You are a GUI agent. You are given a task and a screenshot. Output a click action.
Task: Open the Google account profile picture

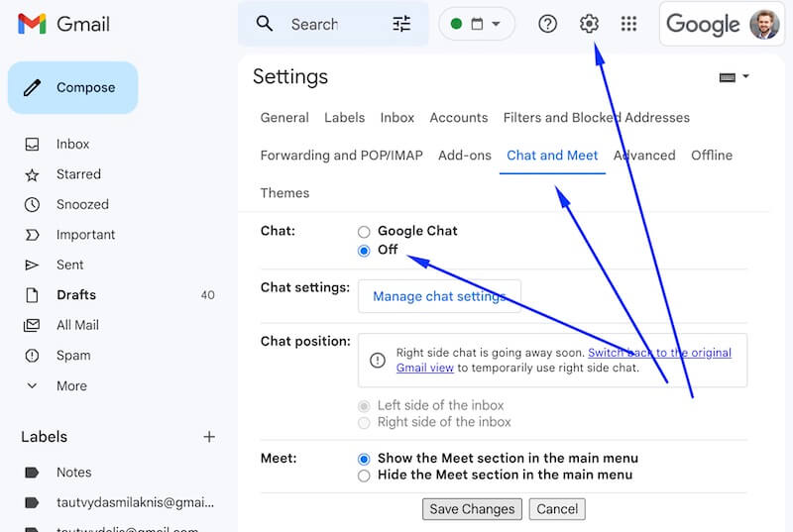pyautogui.click(x=764, y=24)
